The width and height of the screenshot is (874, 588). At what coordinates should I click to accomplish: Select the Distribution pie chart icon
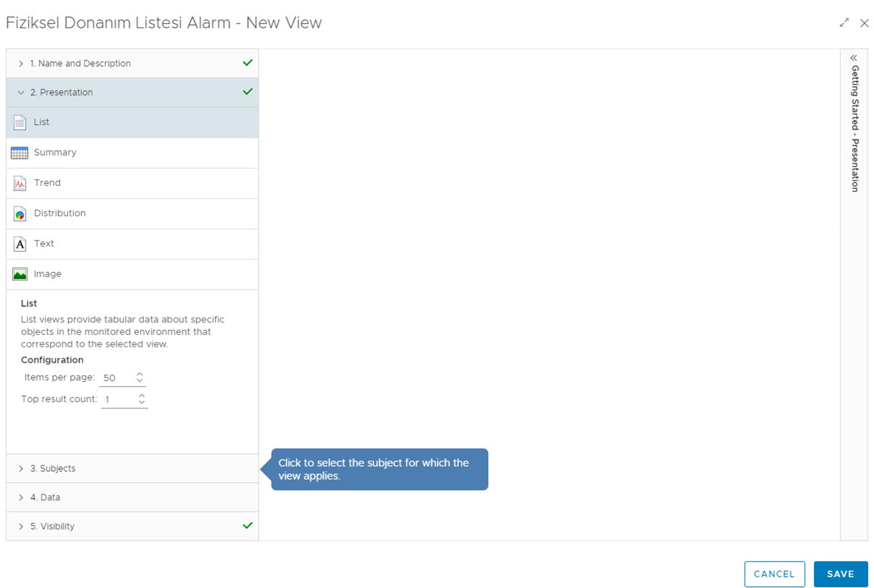pos(20,214)
